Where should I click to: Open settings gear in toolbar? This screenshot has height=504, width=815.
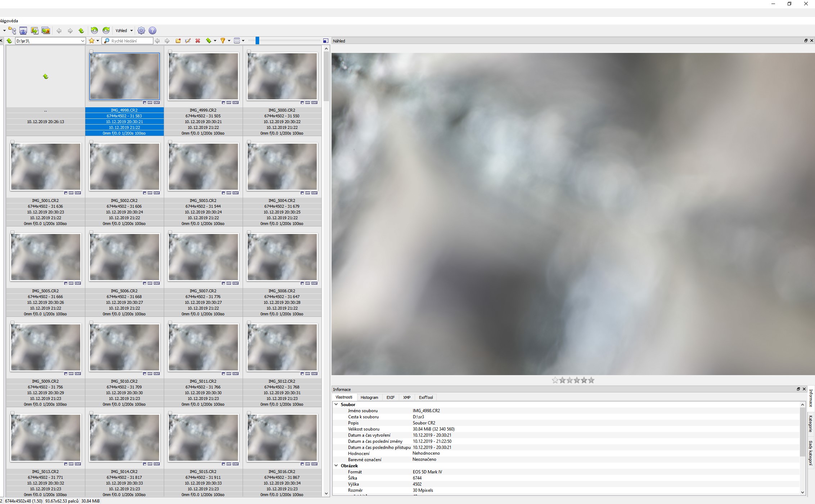141,31
